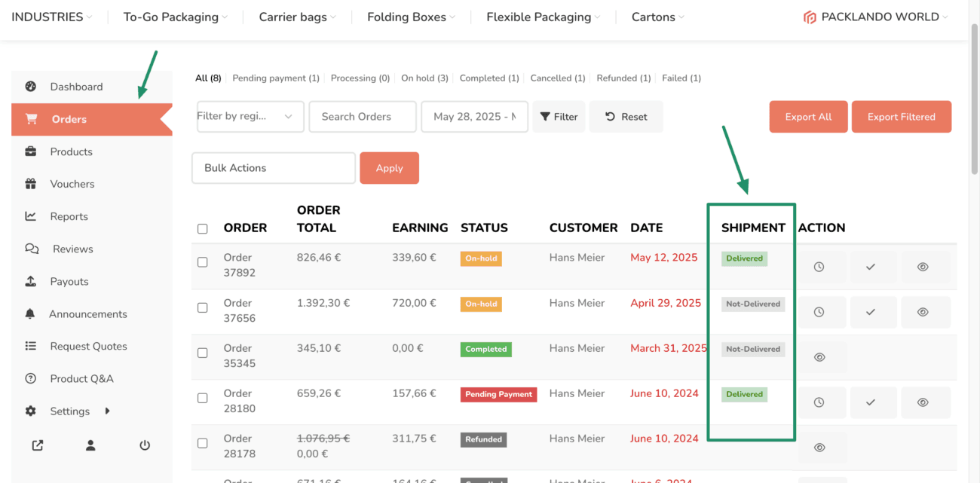This screenshot has width=980, height=483.
Task: Click the Reports chart icon
Action: coord(31,216)
